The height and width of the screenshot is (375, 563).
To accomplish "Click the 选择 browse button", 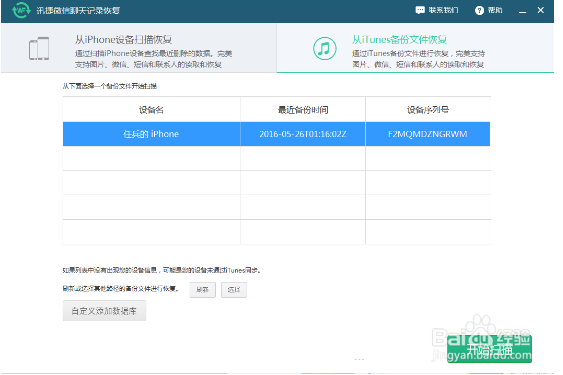I will [234, 290].
